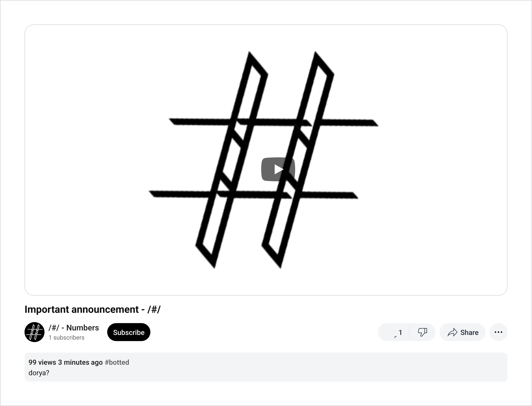Viewport: 532px width, 406px height.
Task: Expand the video description box
Action: [x=266, y=367]
